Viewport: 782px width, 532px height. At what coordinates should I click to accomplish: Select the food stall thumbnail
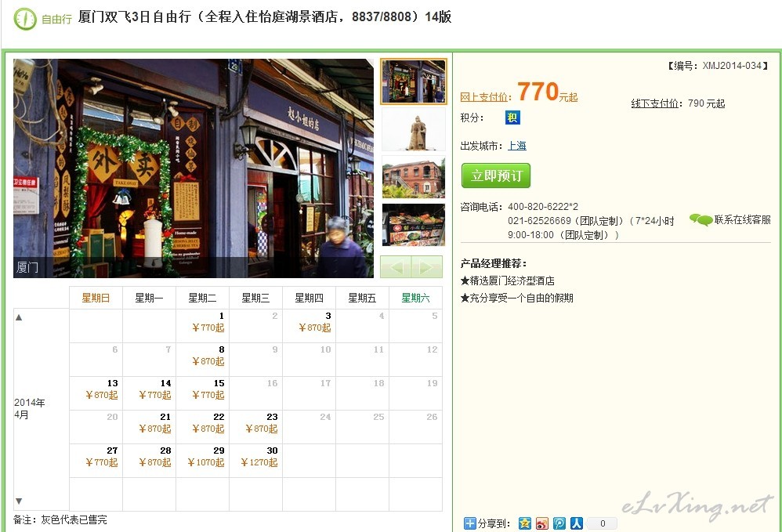click(x=414, y=225)
